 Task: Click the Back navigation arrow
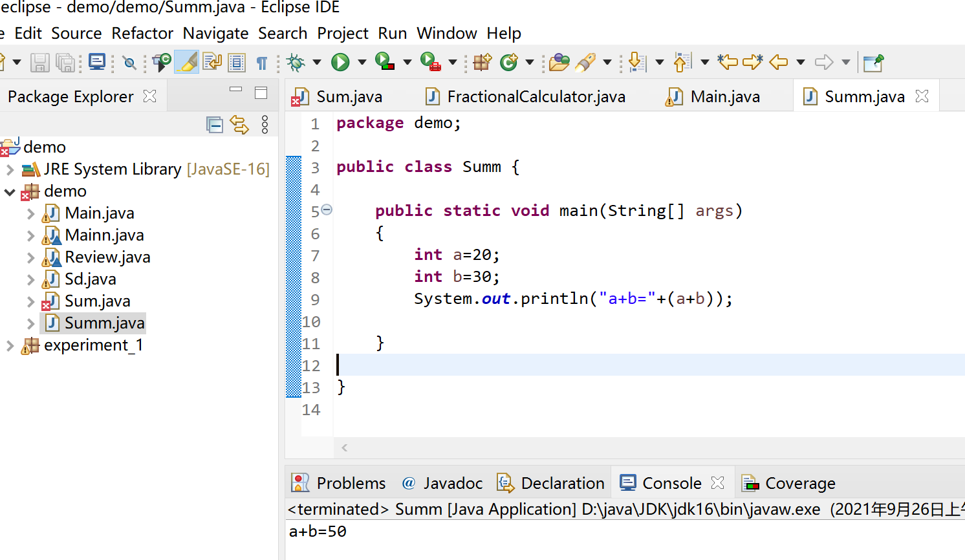pos(778,63)
